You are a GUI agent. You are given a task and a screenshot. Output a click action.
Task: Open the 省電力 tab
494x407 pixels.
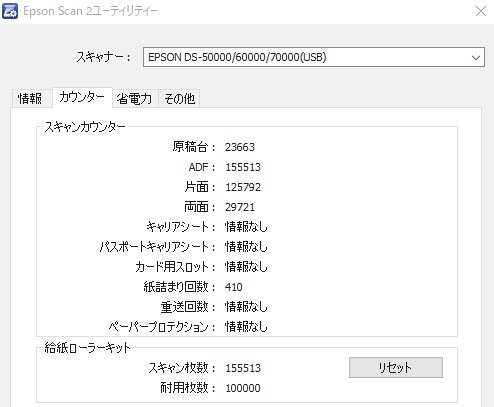[134, 99]
